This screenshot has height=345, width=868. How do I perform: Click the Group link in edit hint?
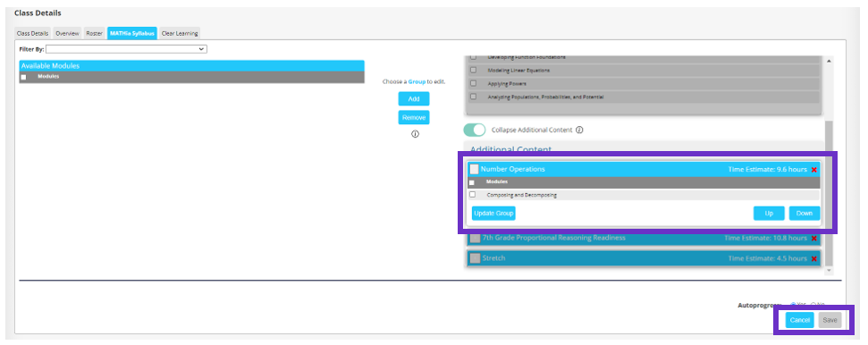(x=417, y=81)
